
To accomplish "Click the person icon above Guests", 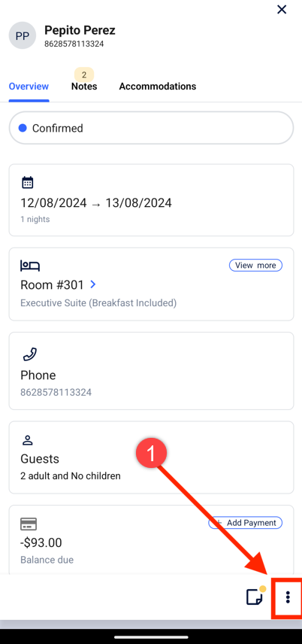I will [x=28, y=441].
